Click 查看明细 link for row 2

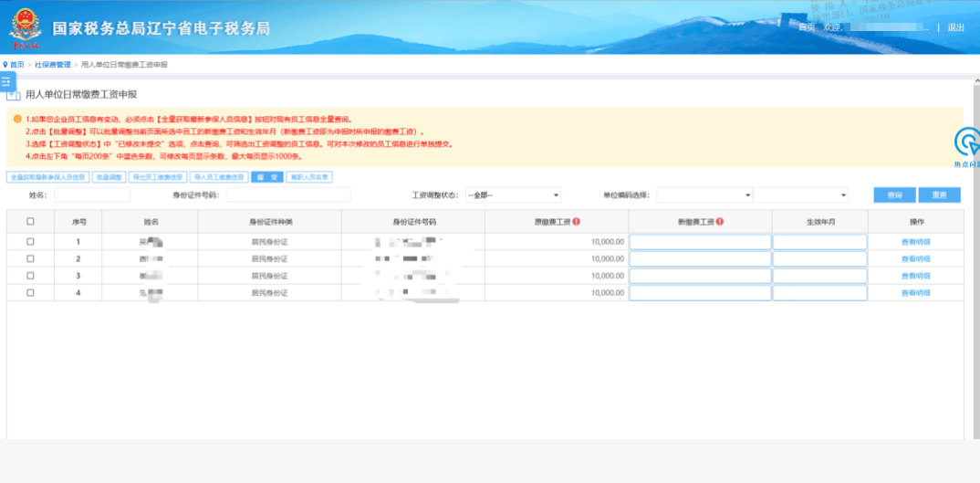915,259
